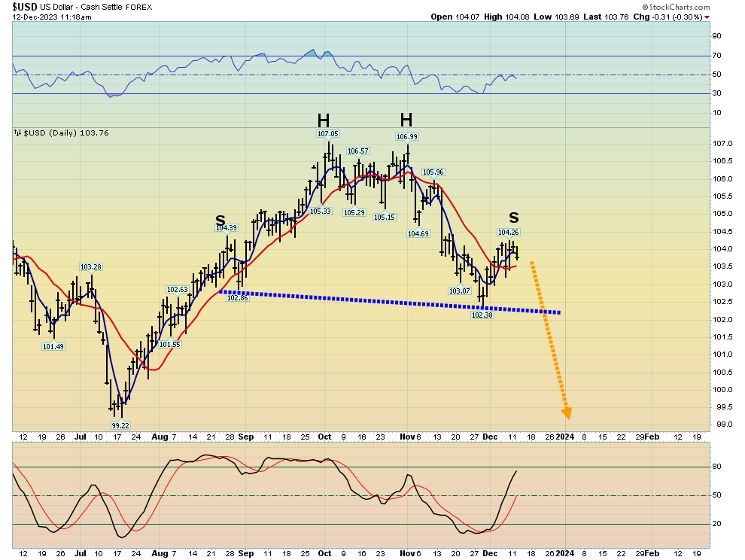Click the RSI 70 overbought level label
The image size is (745, 560).
[717, 56]
